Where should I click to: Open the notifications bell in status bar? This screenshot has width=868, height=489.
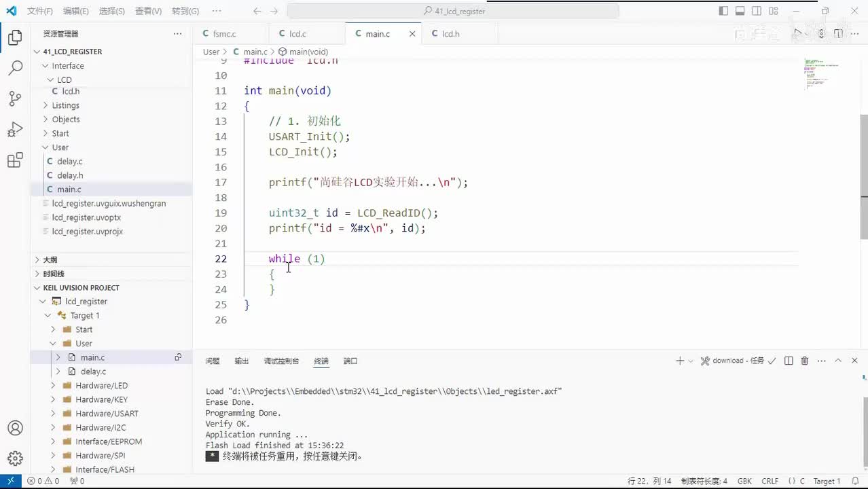pyautogui.click(x=854, y=481)
